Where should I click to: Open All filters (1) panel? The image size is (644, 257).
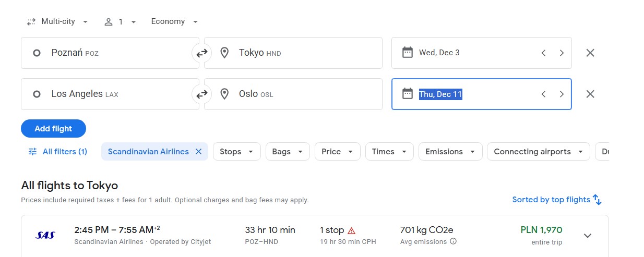(x=57, y=152)
